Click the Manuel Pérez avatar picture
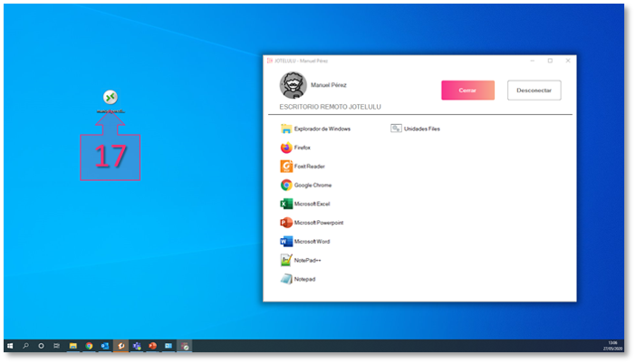The image size is (636, 364). point(293,85)
